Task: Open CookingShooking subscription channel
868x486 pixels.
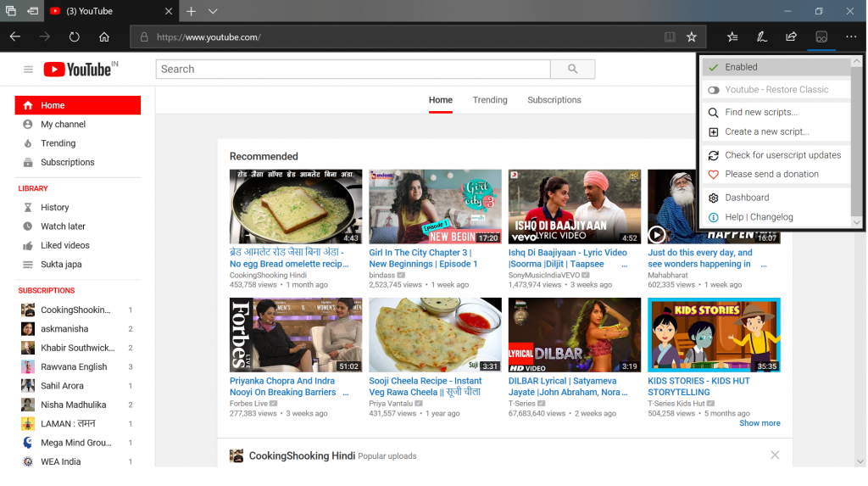Action: tap(77, 310)
